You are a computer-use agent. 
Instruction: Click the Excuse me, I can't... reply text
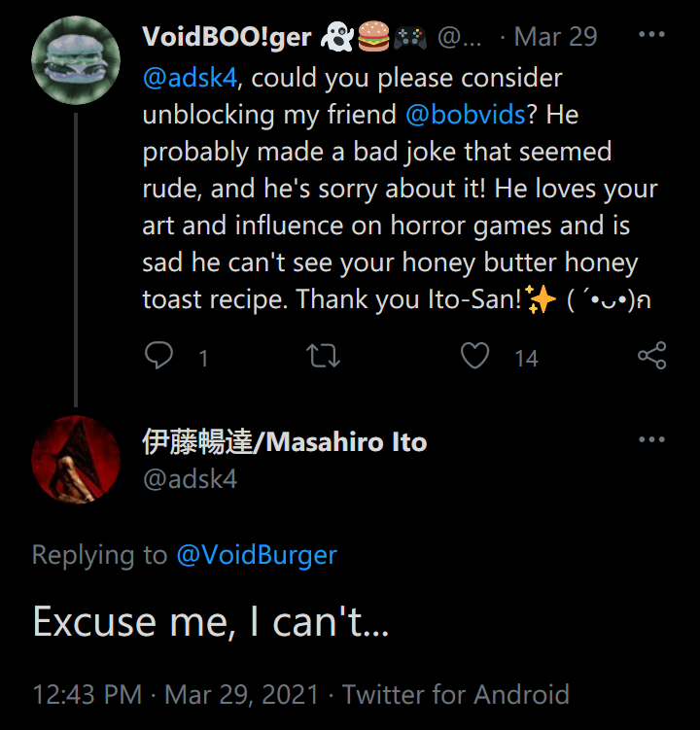point(211,622)
